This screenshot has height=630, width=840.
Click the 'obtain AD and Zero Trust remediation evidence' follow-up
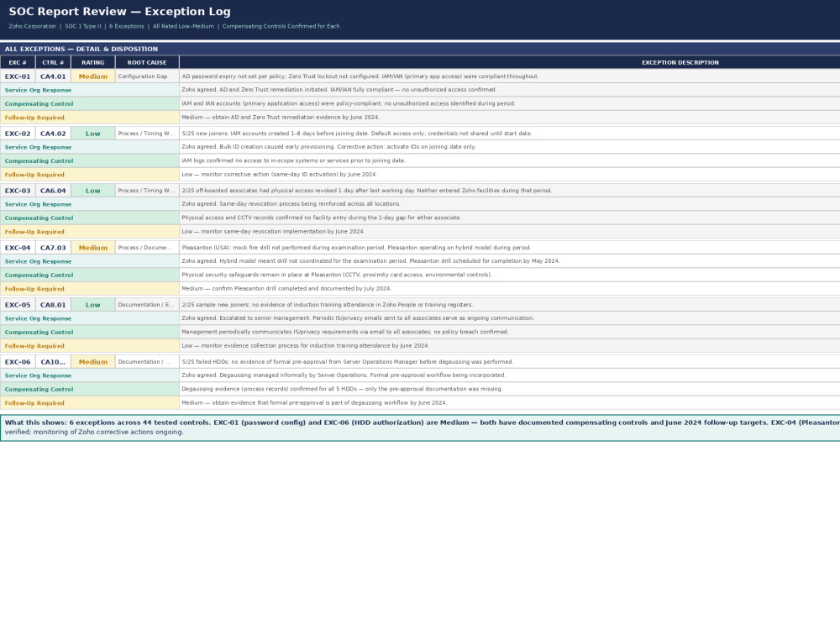point(510,118)
